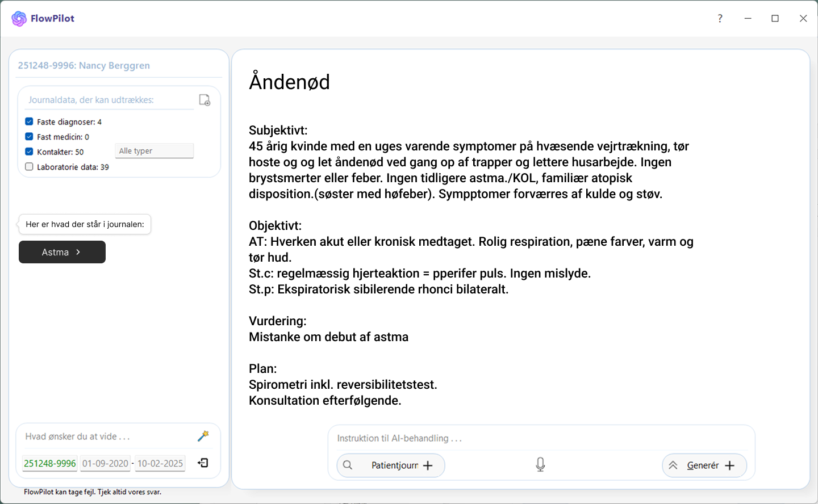Open help with the question mark icon
The width and height of the screenshot is (818, 504).
pyautogui.click(x=720, y=19)
